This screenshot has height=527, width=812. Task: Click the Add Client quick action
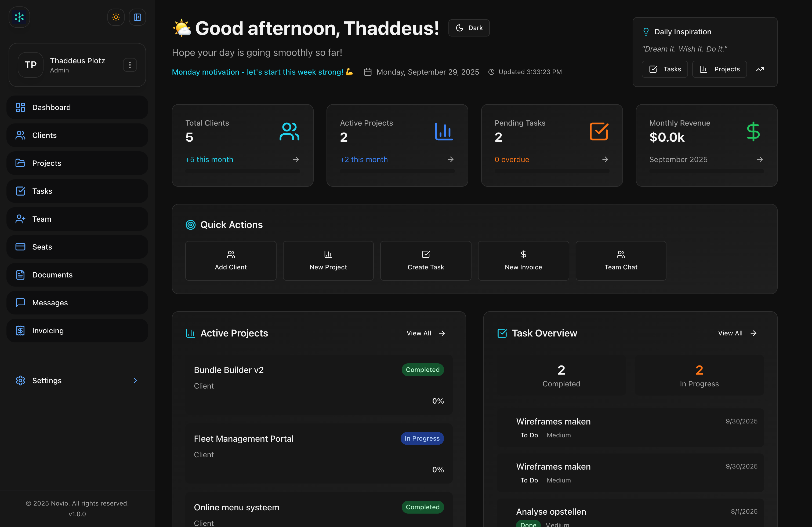[x=231, y=261]
